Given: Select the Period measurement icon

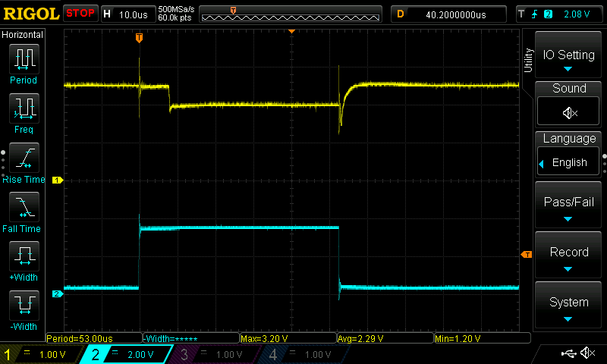Looking at the screenshot, I should (x=24, y=58).
